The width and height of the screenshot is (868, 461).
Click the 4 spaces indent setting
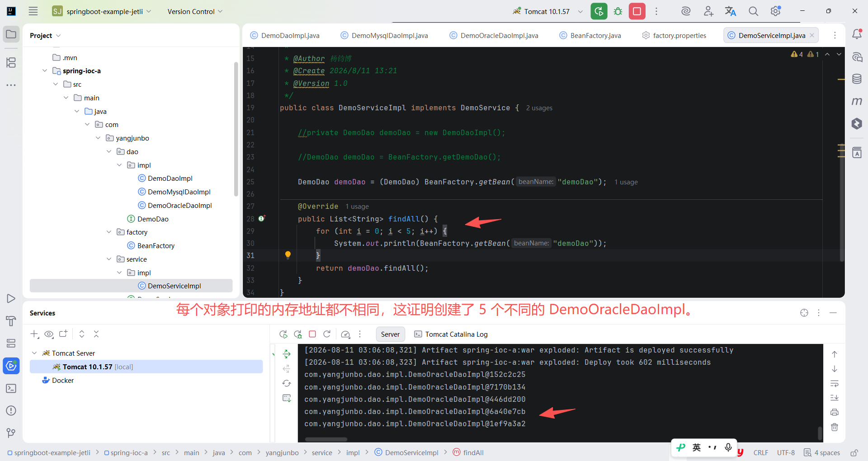(x=822, y=452)
